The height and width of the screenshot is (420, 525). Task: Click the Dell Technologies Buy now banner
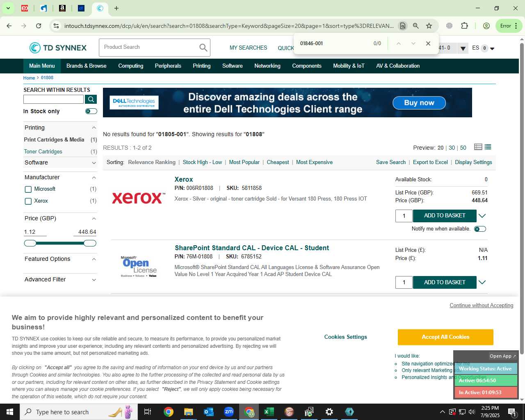(419, 103)
